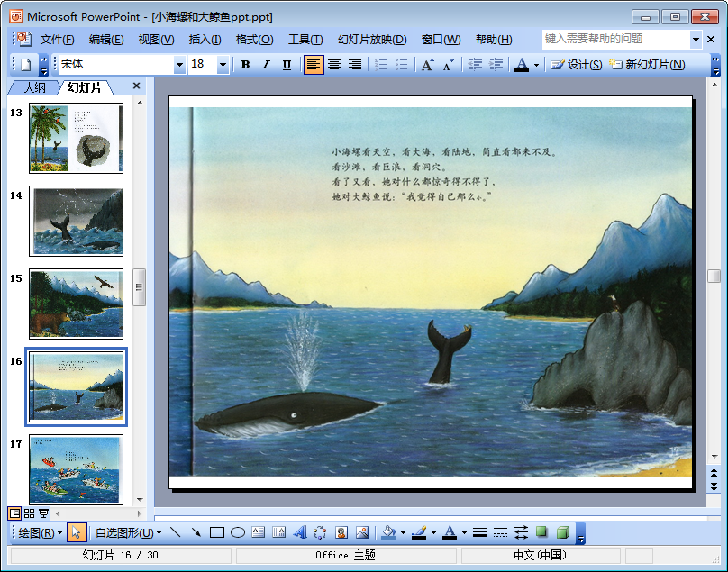The height and width of the screenshot is (572, 728).
Task: Open the 插入(I) menu
Action: click(205, 40)
